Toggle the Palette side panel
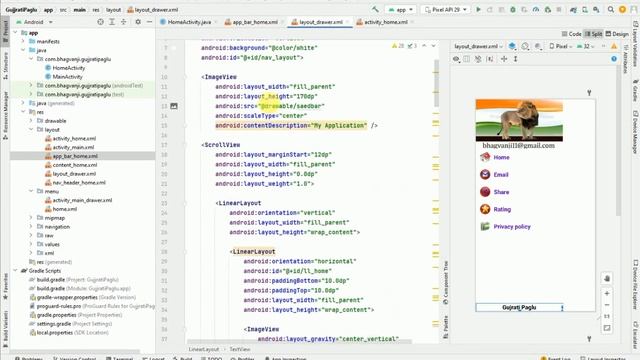640x360 pixels. pyautogui.click(x=445, y=327)
